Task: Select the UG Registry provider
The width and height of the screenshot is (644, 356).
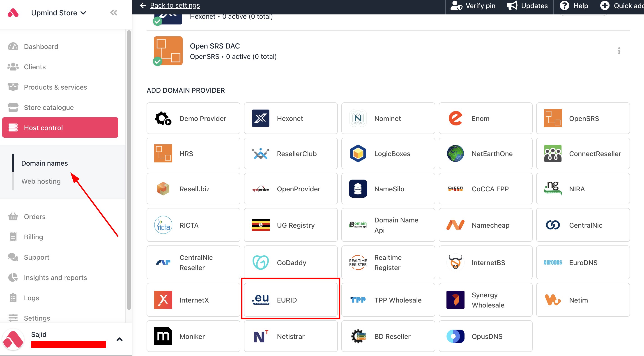Action: tap(291, 225)
